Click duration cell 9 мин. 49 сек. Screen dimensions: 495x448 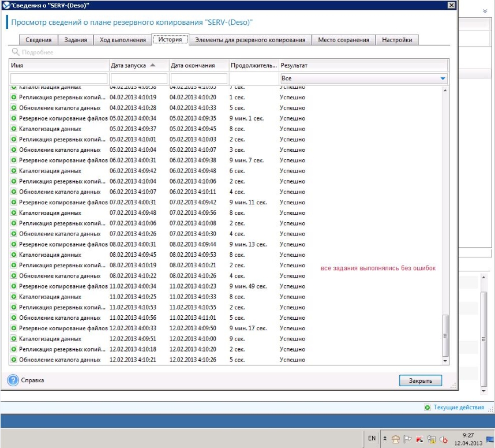(x=248, y=286)
